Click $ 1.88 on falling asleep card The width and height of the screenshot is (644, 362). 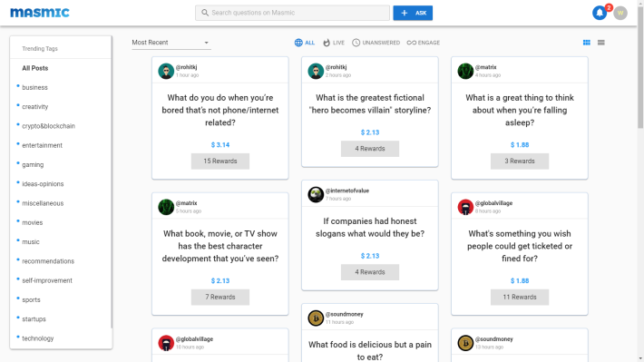tap(520, 144)
